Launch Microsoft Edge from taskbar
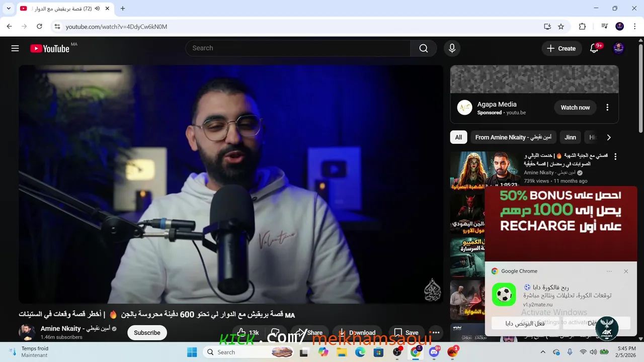This screenshot has width=644, height=362. coord(360,352)
